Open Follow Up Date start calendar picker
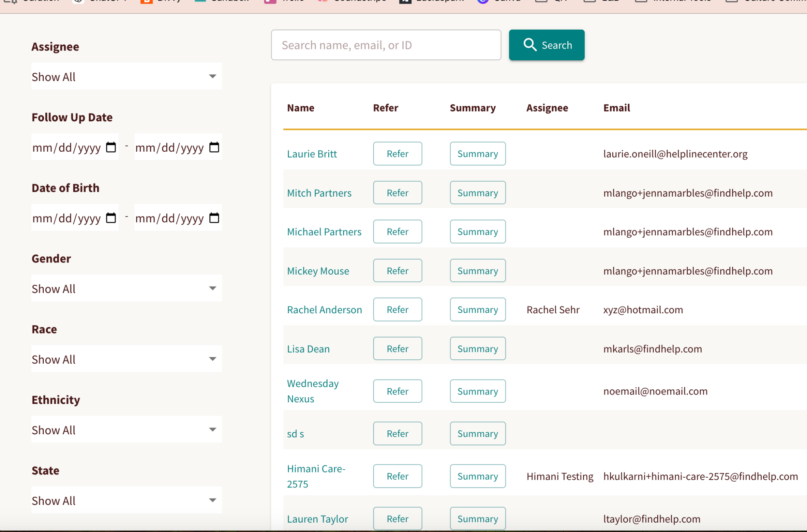Image resolution: width=807 pixels, height=532 pixels. coord(111,147)
